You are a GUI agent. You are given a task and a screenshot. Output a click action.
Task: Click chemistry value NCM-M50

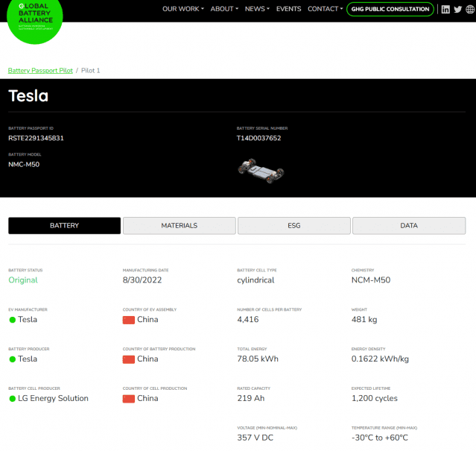point(371,280)
